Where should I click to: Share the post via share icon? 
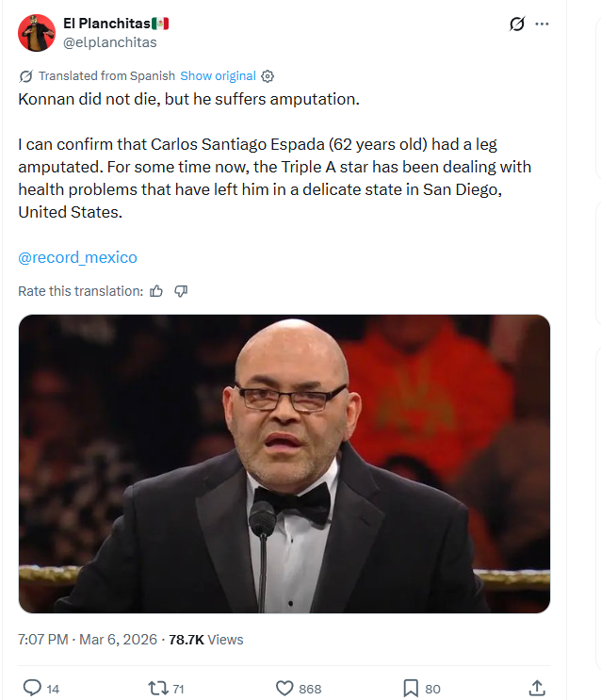tap(537, 689)
